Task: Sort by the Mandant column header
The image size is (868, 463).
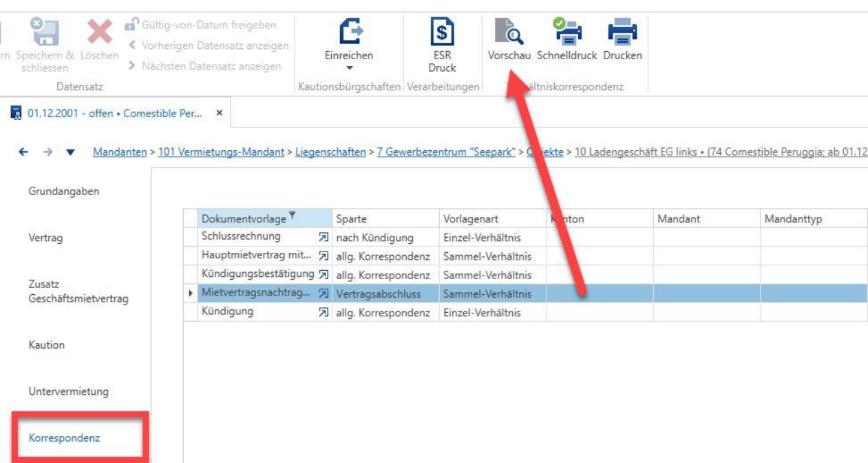Action: tap(707, 219)
